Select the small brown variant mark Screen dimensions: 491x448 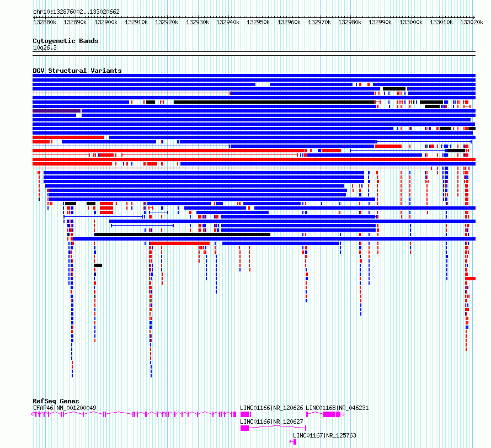point(151,301)
